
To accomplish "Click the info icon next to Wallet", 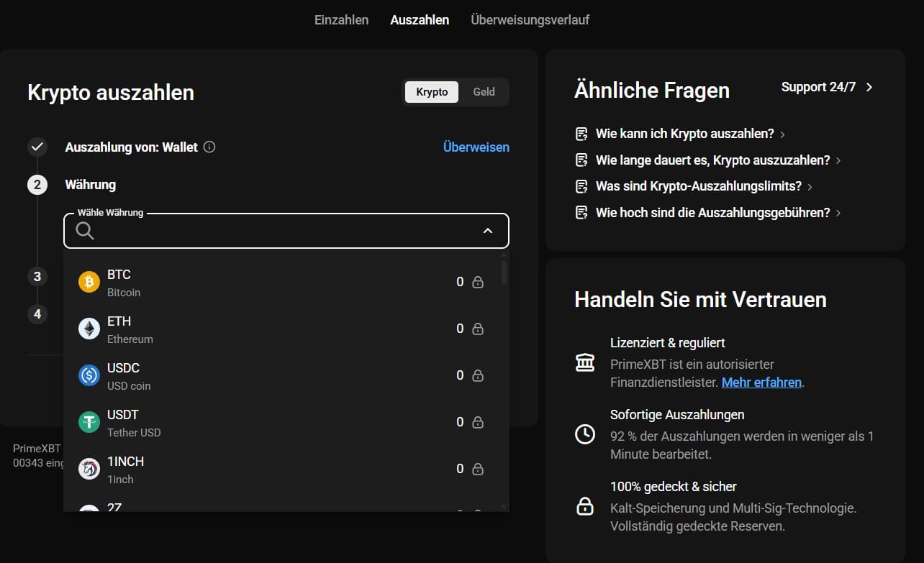I will pos(209,147).
